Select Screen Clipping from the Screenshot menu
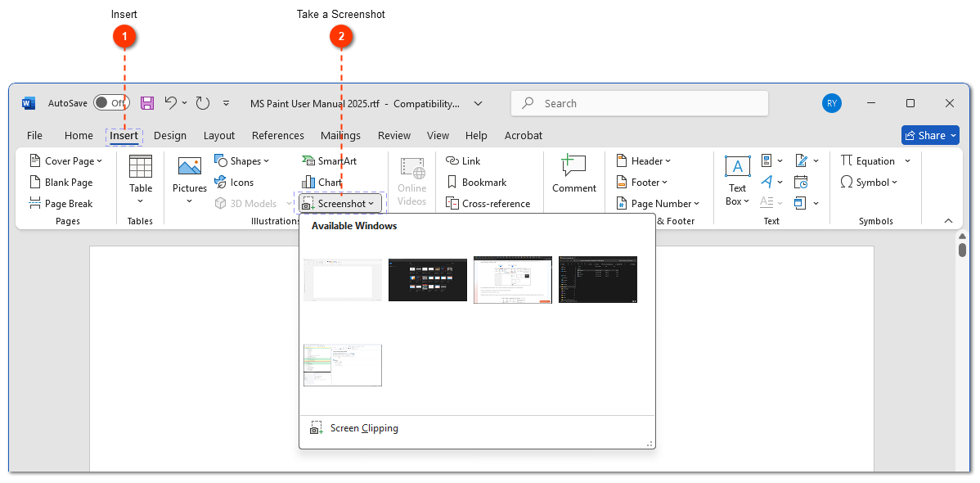980x483 pixels. coord(363,427)
